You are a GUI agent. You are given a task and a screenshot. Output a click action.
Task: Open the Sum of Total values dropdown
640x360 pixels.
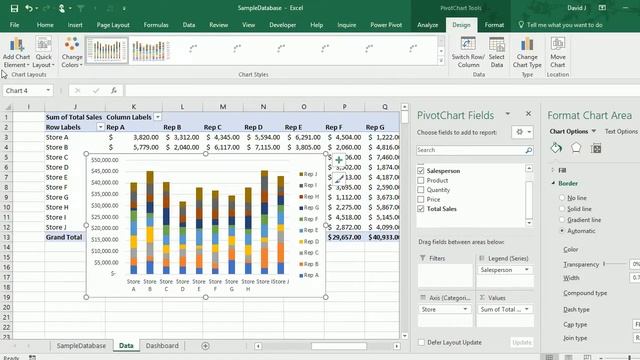(x=527, y=309)
